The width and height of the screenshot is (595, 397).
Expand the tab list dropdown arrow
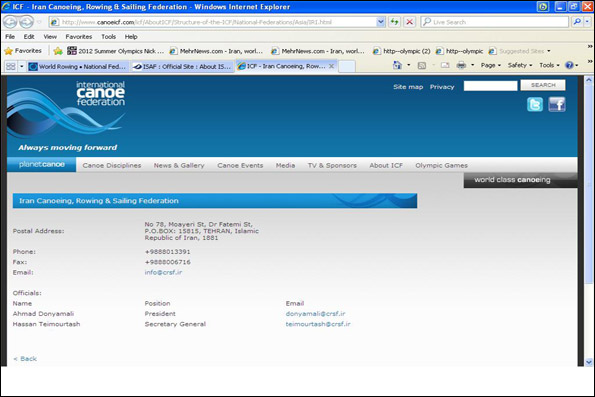tap(22, 66)
